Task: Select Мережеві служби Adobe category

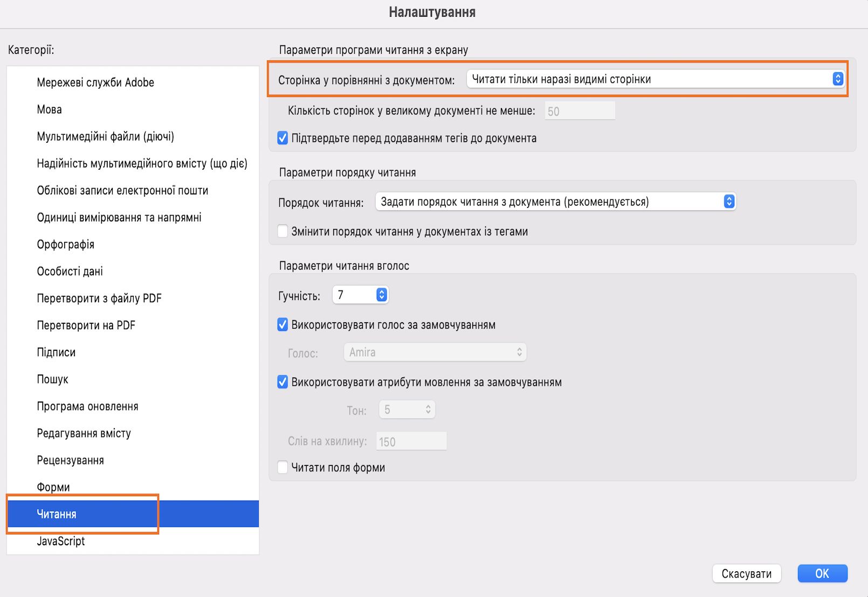Action: [95, 82]
